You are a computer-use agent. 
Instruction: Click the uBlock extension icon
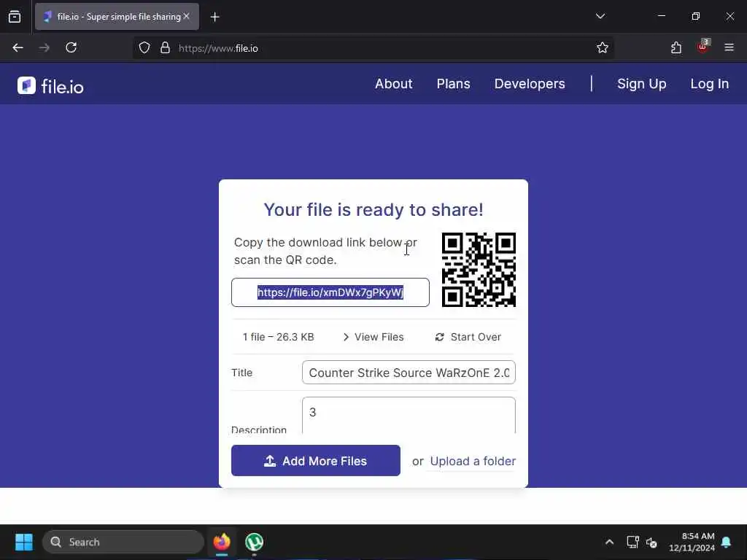(x=703, y=47)
